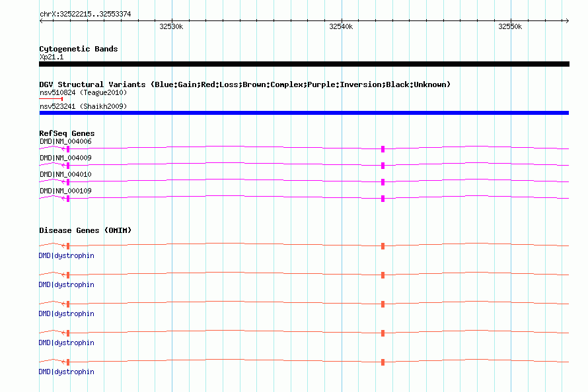
Task: Click the chrX:32522215..32553374 region label
Action: pyautogui.click(x=85, y=15)
